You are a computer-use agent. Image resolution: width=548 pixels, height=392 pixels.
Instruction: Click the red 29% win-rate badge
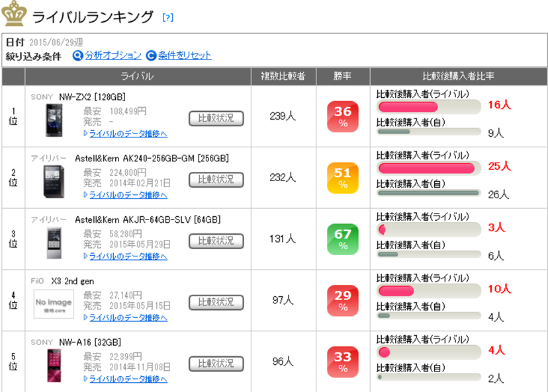tap(343, 301)
